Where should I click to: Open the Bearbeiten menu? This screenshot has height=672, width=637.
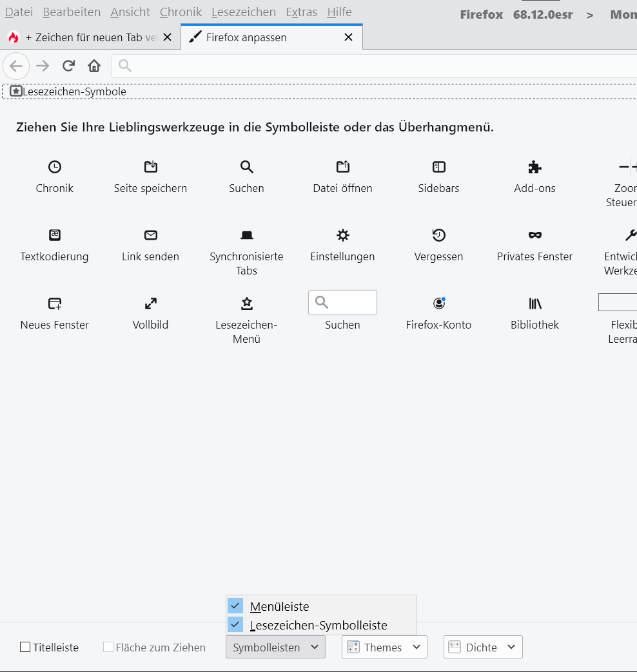(x=72, y=12)
